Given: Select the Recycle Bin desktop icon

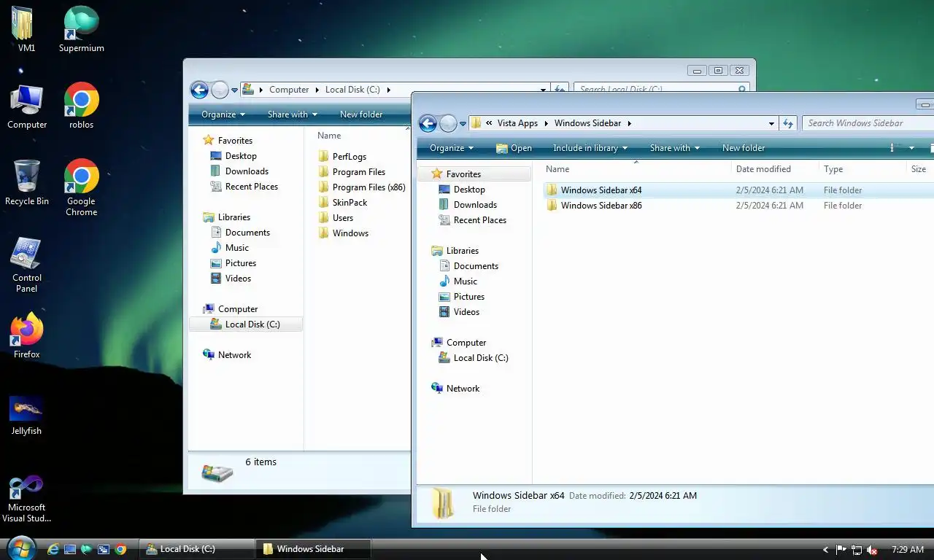Looking at the screenshot, I should [x=27, y=182].
